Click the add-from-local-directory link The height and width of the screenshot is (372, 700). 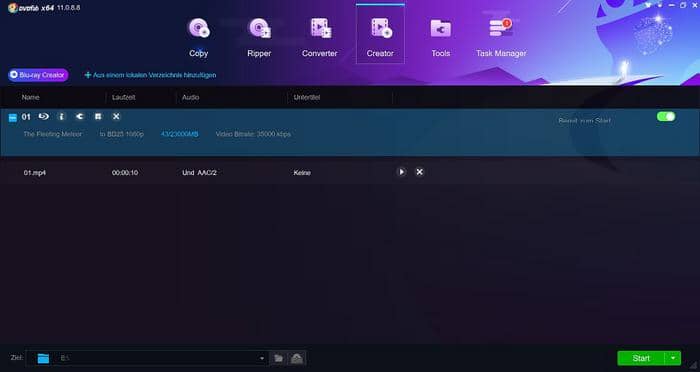pyautogui.click(x=150, y=75)
